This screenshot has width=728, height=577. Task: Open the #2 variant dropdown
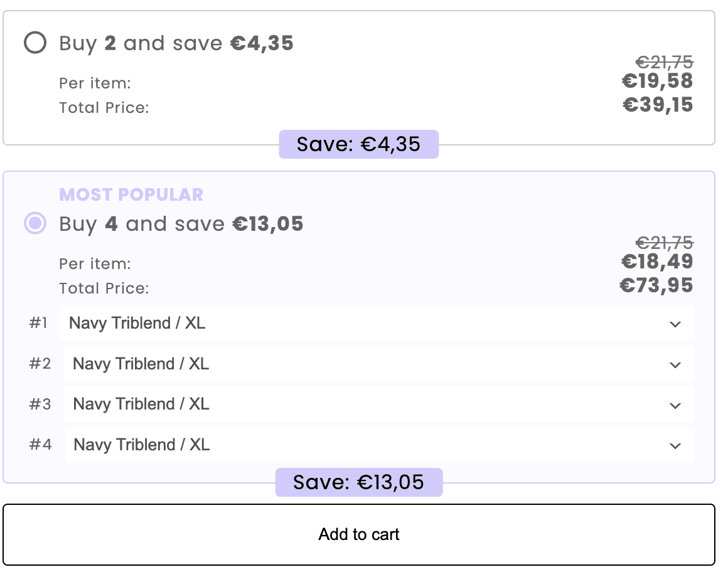pyautogui.click(x=378, y=364)
